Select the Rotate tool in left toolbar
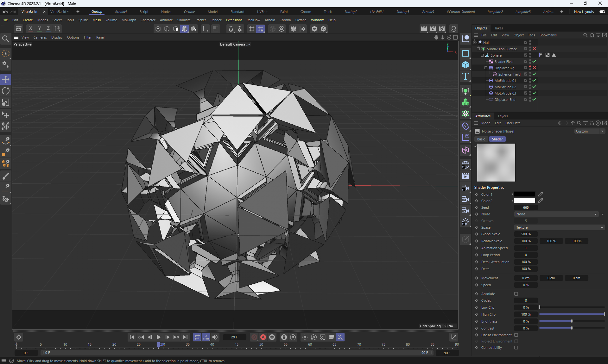The height and width of the screenshot is (364, 608). point(6,91)
